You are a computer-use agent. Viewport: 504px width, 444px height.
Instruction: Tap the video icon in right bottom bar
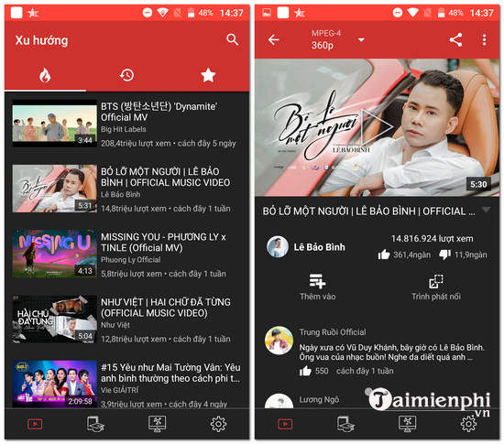(285, 424)
